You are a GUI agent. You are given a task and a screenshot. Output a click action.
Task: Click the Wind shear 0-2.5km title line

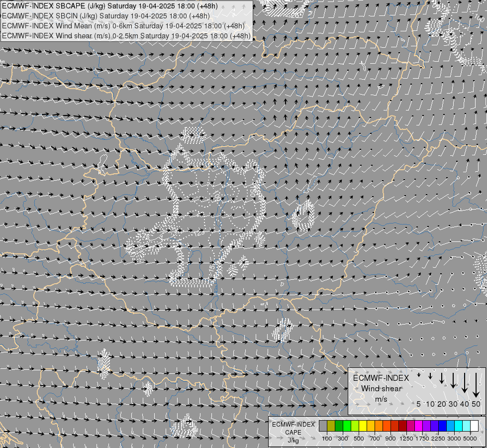[126, 36]
